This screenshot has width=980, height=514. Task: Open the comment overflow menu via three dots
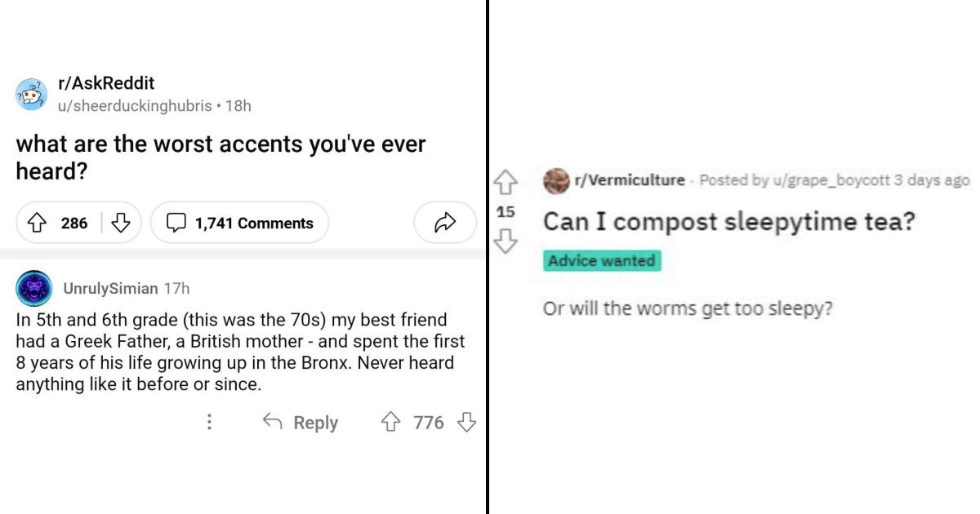209,422
